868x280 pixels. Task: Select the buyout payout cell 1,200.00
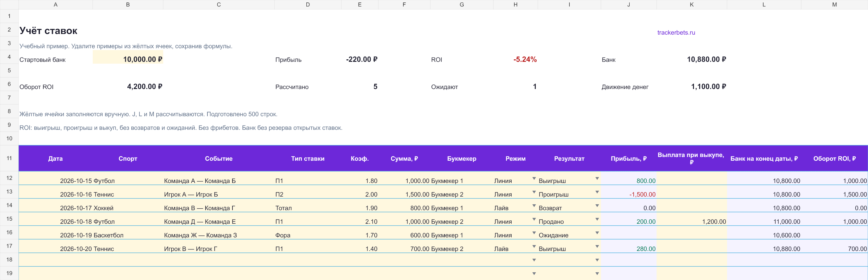pos(691,219)
